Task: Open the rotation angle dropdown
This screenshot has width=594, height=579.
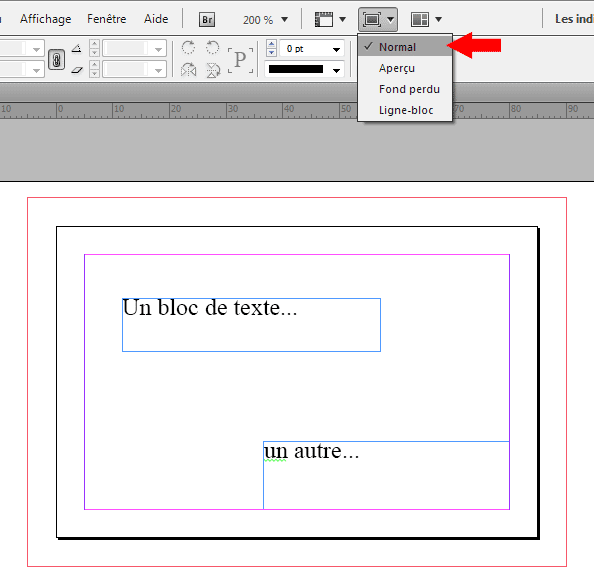Action: pos(159,49)
